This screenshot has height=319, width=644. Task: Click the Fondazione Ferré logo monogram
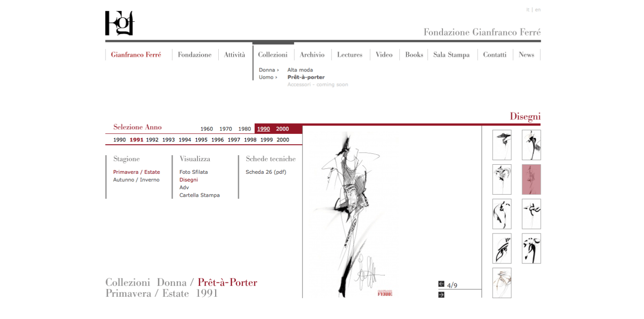click(120, 23)
